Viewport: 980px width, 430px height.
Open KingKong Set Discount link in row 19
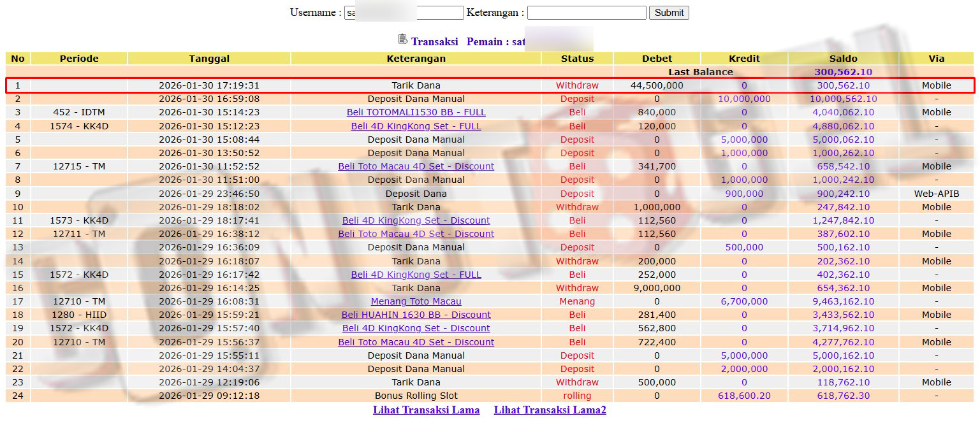416,328
